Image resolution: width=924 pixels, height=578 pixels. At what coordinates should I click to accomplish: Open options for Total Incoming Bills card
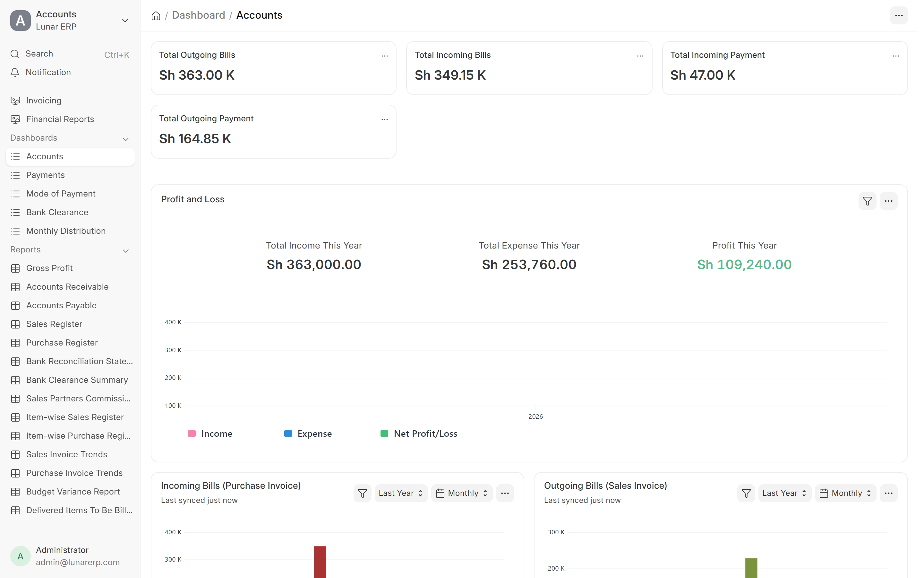[x=640, y=56]
